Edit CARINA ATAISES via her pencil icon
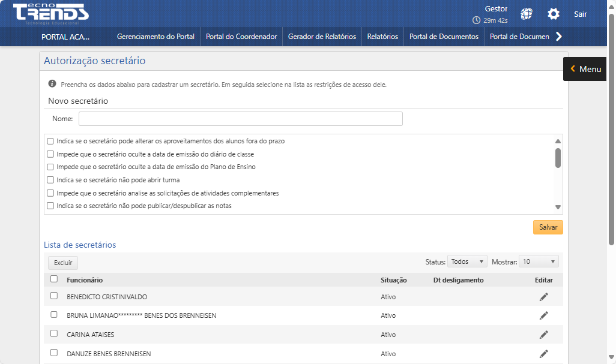Screen dimensions: 616x364 [x=544, y=335]
